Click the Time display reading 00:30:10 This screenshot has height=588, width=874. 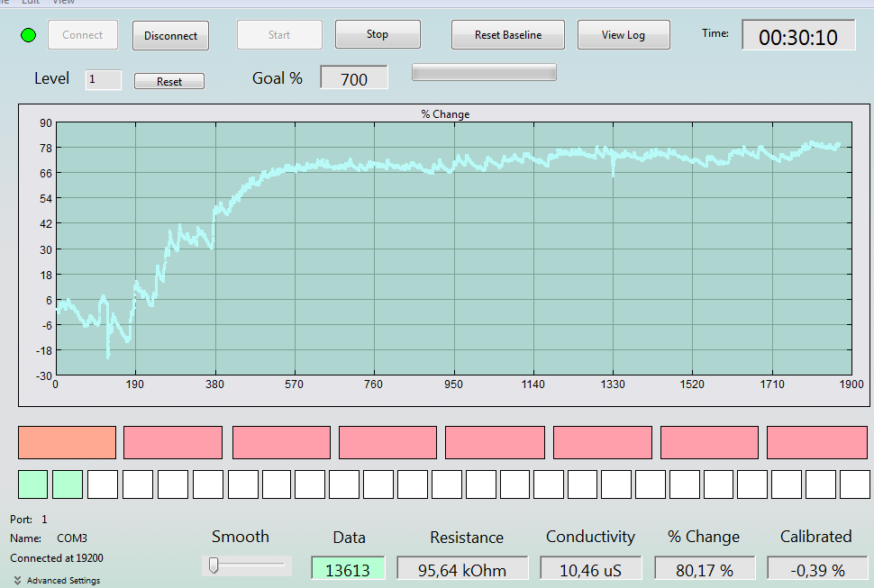tap(798, 35)
